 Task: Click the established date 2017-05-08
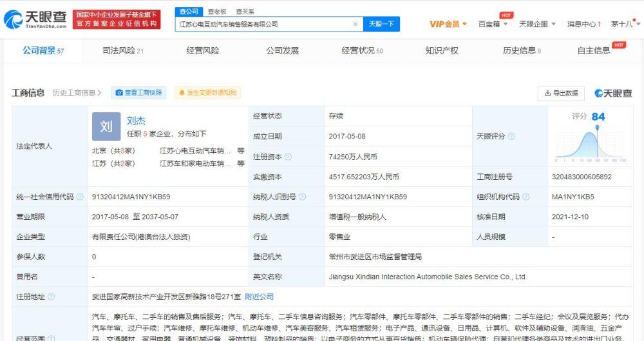pos(347,137)
